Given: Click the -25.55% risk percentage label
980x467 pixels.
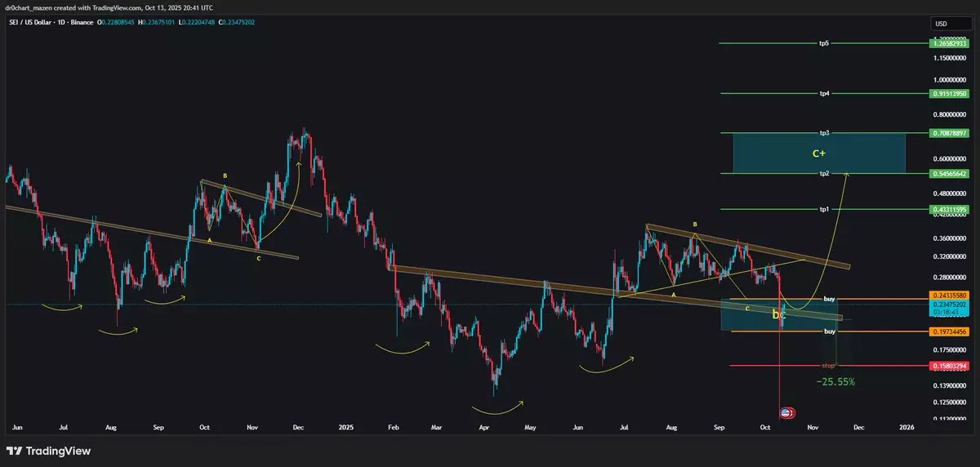Looking at the screenshot, I should coord(835,381).
